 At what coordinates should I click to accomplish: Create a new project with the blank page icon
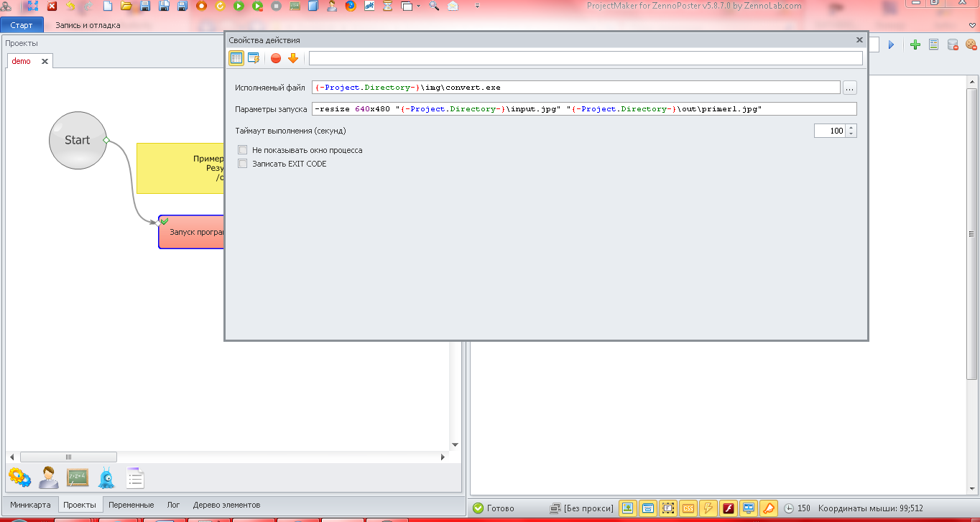click(x=108, y=6)
